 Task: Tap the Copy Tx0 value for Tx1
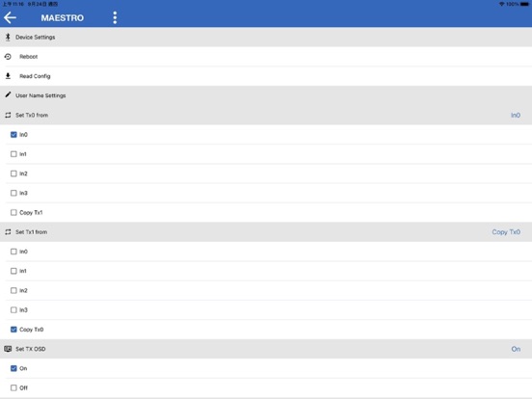tap(506, 232)
